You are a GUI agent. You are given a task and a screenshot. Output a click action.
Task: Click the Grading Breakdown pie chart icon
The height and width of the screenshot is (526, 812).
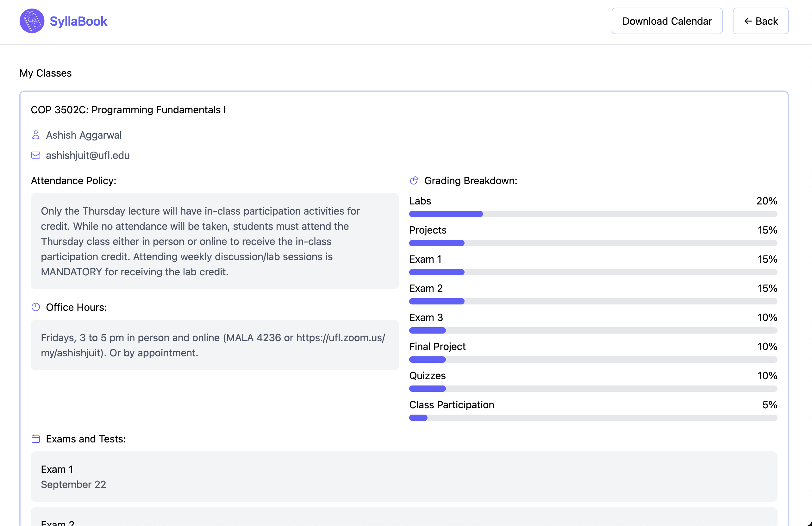[x=414, y=180]
